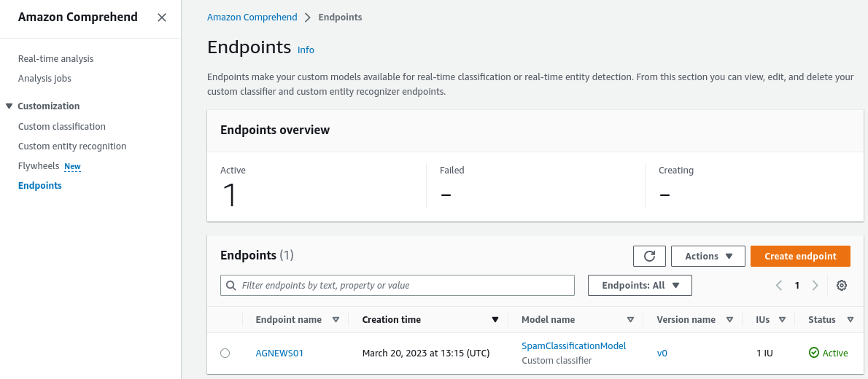Open Flywheels in sidebar
Image resolution: width=868 pixels, height=379 pixels.
pos(39,165)
